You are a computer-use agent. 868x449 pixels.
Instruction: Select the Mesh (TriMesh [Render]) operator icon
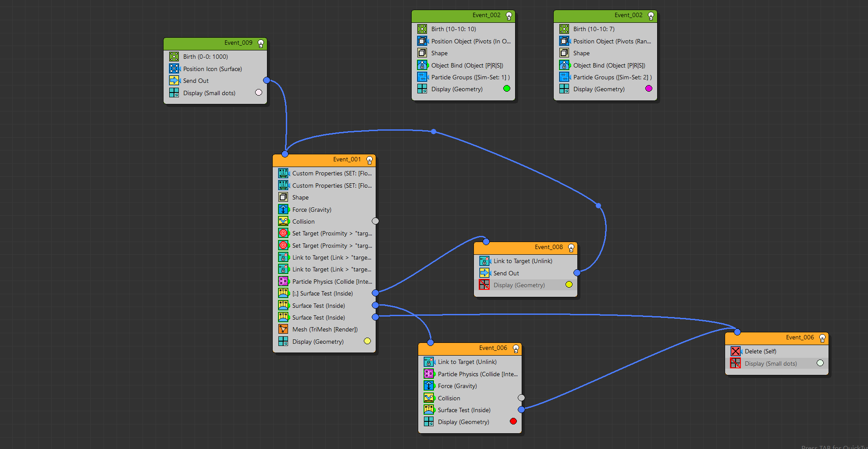tap(283, 329)
